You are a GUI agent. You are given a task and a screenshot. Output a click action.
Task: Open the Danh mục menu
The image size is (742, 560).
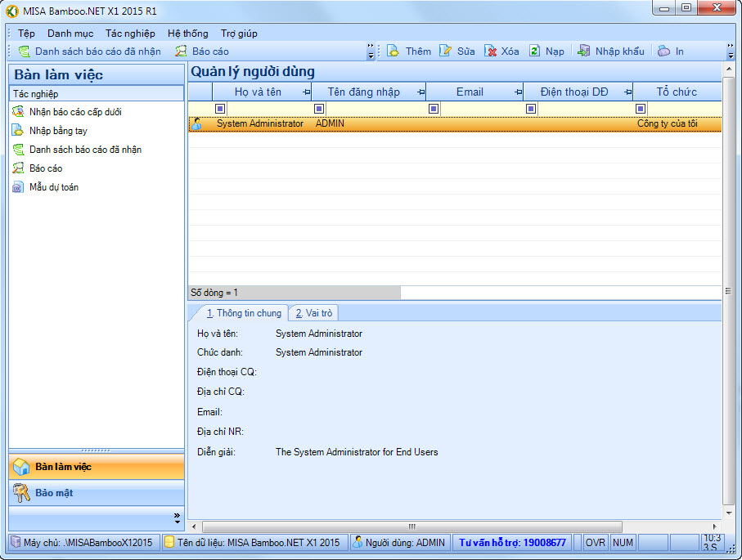coord(70,33)
